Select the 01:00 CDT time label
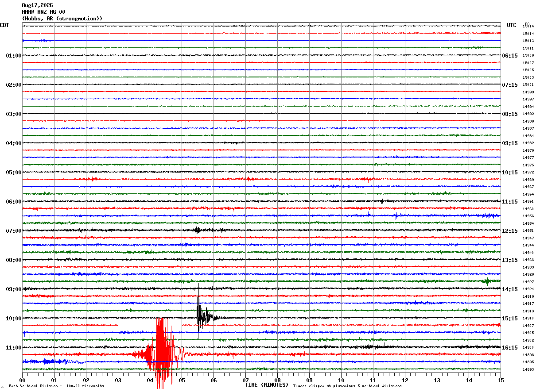The height and width of the screenshot is (392, 536). [x=14, y=56]
